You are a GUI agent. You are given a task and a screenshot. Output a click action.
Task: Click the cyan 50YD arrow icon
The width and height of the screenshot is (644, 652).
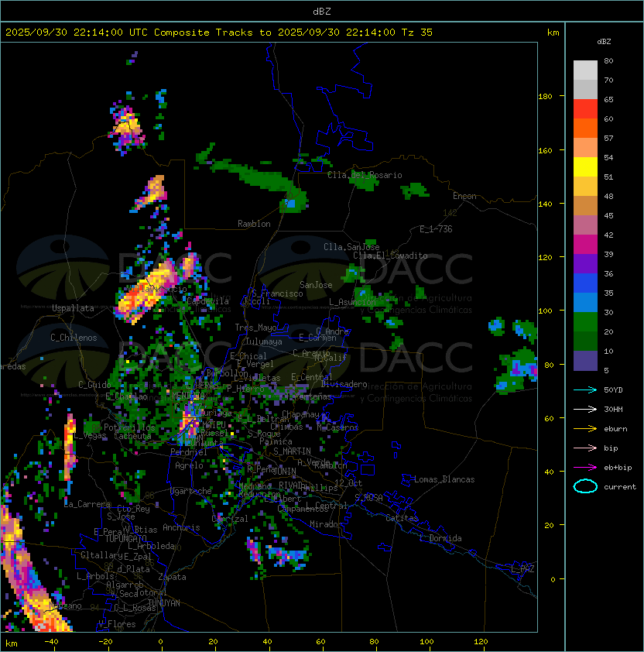pyautogui.click(x=585, y=389)
